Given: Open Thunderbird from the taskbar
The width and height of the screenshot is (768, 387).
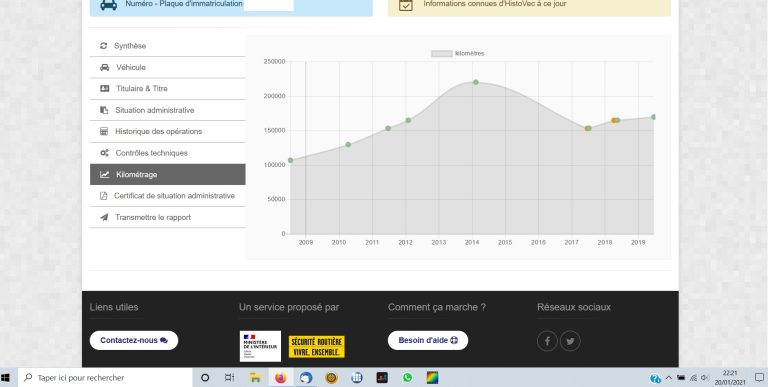Looking at the screenshot, I should pos(306,378).
